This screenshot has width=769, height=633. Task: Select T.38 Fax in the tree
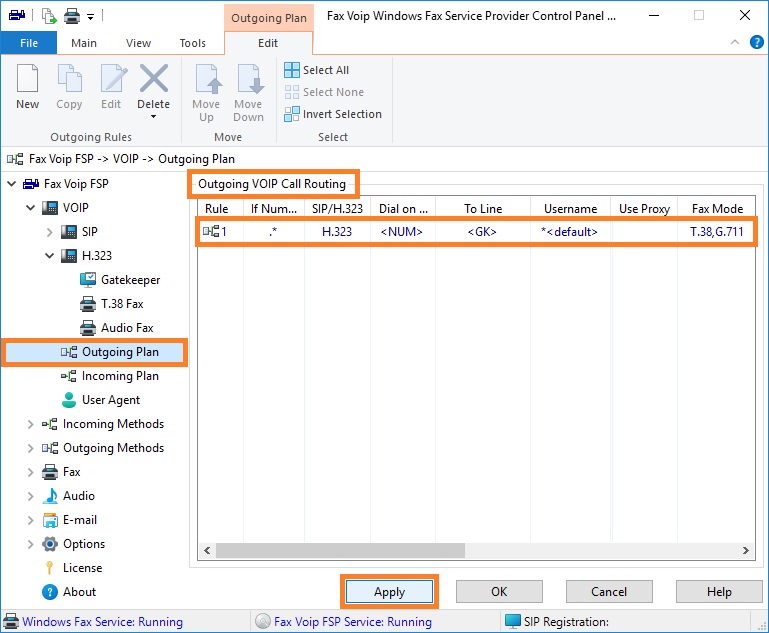(x=112, y=304)
